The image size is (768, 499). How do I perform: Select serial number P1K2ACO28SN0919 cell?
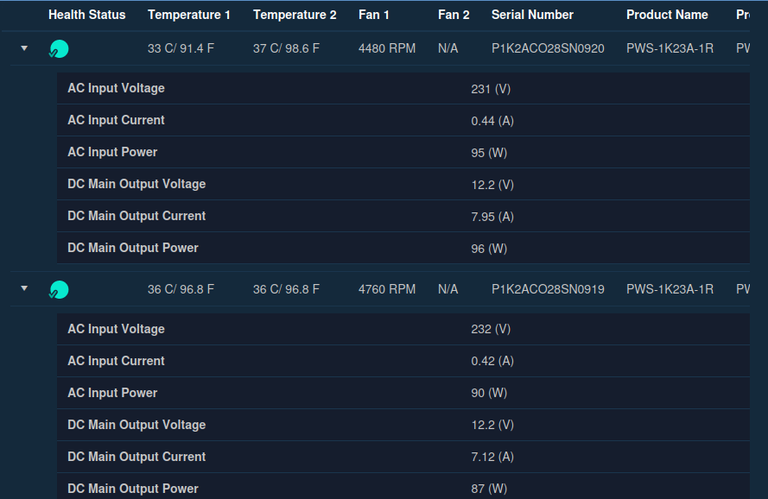[x=547, y=289]
